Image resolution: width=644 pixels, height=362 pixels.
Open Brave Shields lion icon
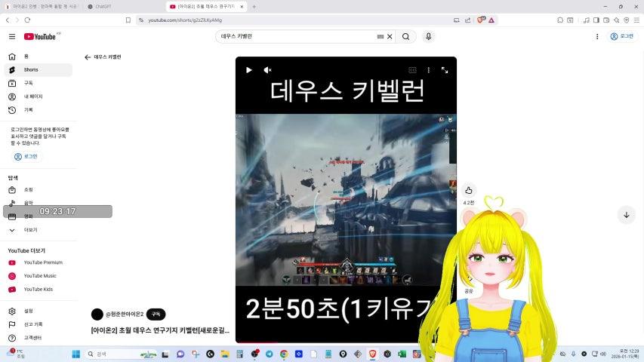(x=480, y=20)
